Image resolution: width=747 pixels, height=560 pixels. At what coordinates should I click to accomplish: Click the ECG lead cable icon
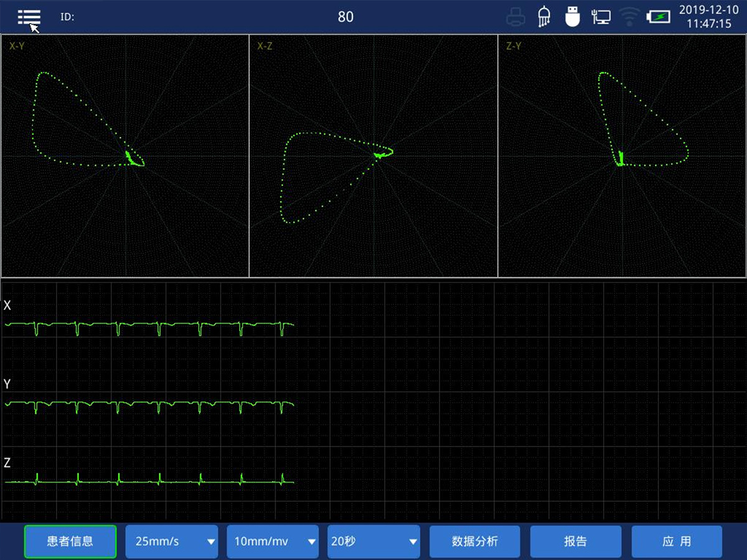(x=543, y=17)
